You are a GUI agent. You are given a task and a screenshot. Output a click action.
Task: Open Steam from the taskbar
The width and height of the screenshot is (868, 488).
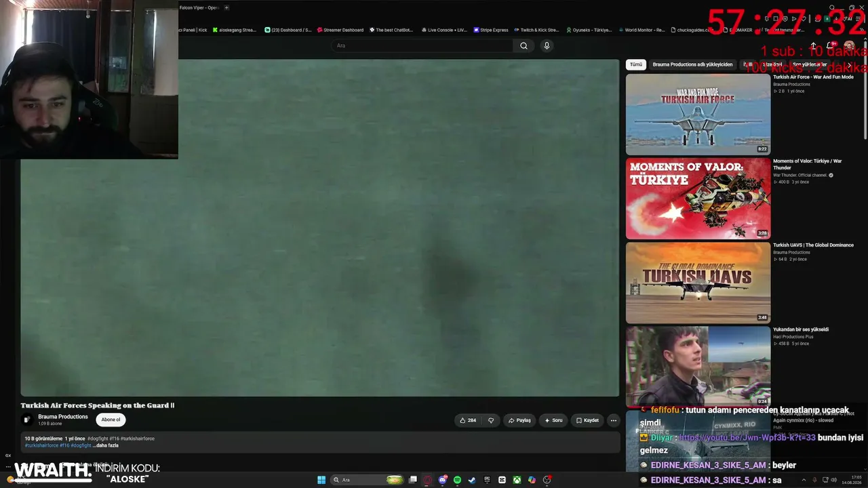click(472, 480)
